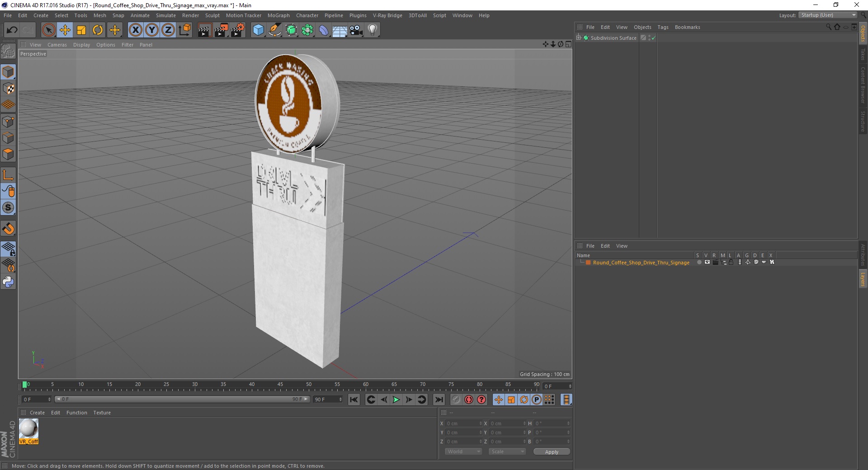This screenshot has height=470, width=868.
Task: Toggle layer lock icon
Action: (731, 262)
